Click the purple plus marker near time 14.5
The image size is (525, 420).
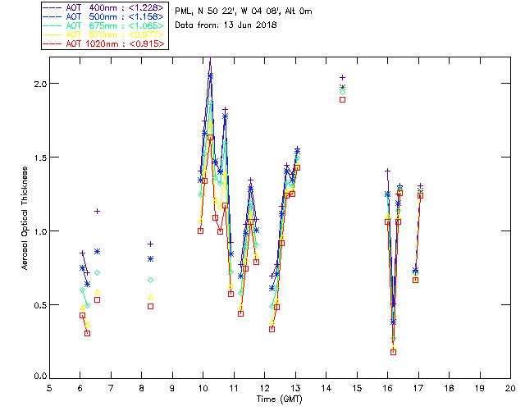pyautogui.click(x=343, y=77)
